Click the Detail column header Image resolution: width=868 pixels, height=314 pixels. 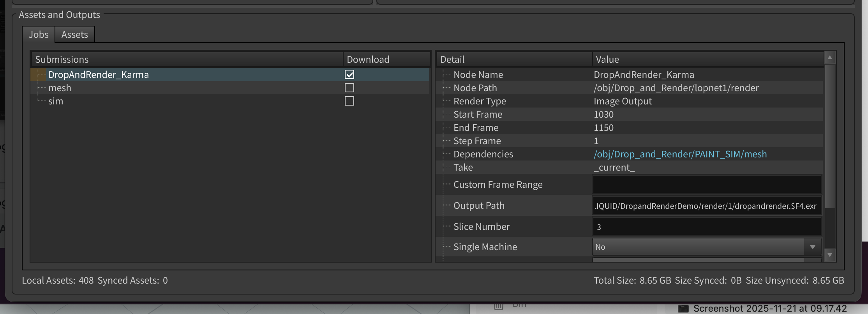(514, 59)
